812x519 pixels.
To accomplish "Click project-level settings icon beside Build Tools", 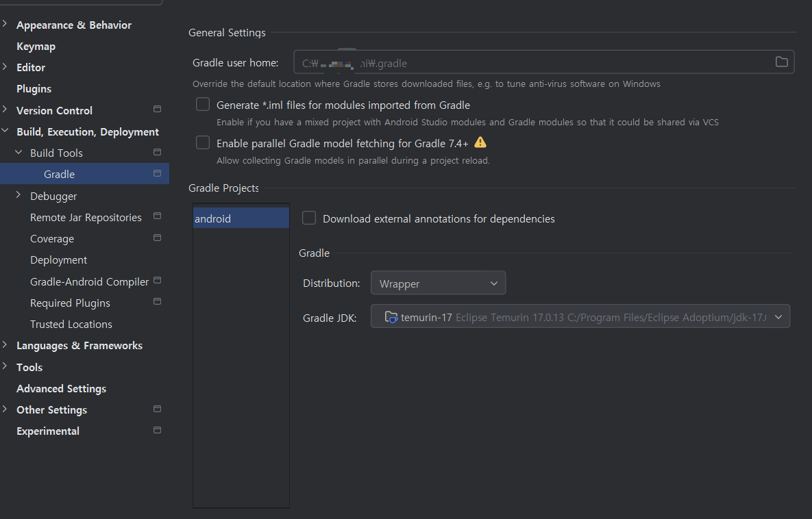I will [158, 152].
